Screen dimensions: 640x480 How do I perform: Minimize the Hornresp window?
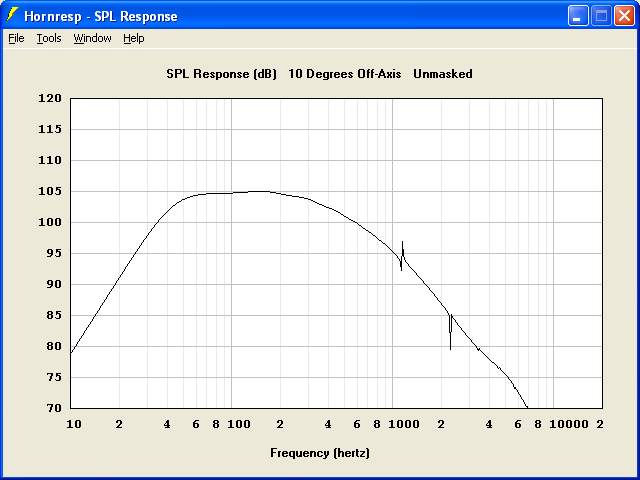click(x=578, y=16)
